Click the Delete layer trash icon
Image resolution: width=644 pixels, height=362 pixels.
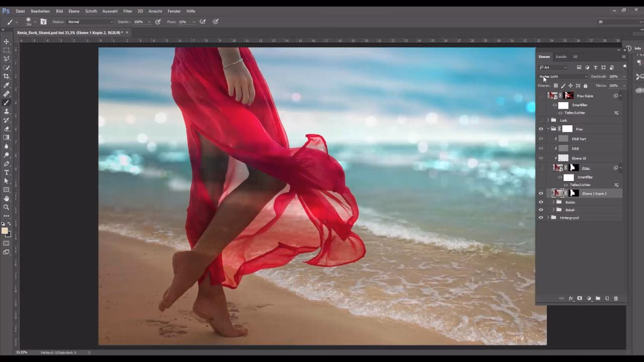point(616,298)
